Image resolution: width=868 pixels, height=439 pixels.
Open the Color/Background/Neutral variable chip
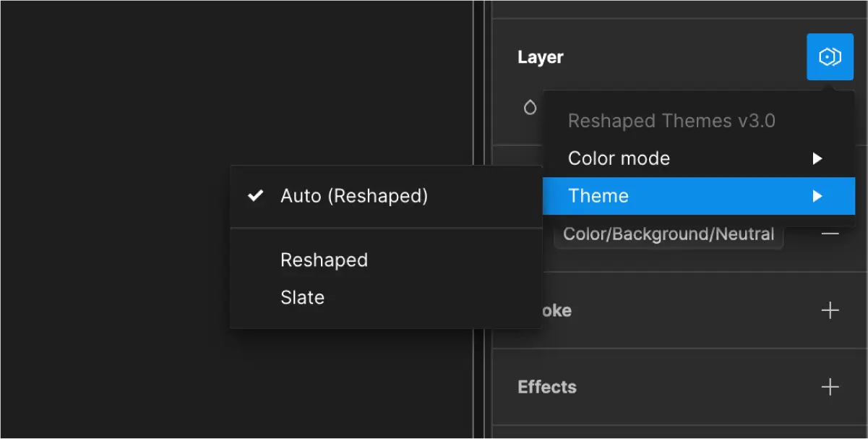click(x=669, y=234)
